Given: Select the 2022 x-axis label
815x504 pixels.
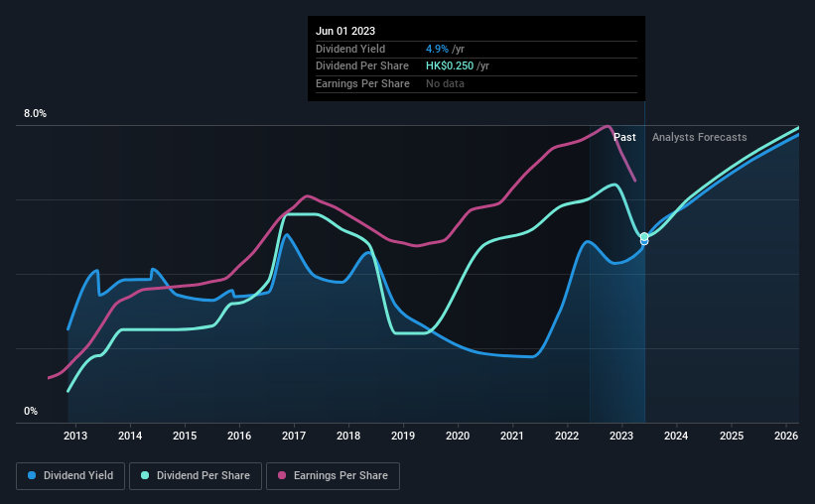Looking at the screenshot, I should 567,436.
